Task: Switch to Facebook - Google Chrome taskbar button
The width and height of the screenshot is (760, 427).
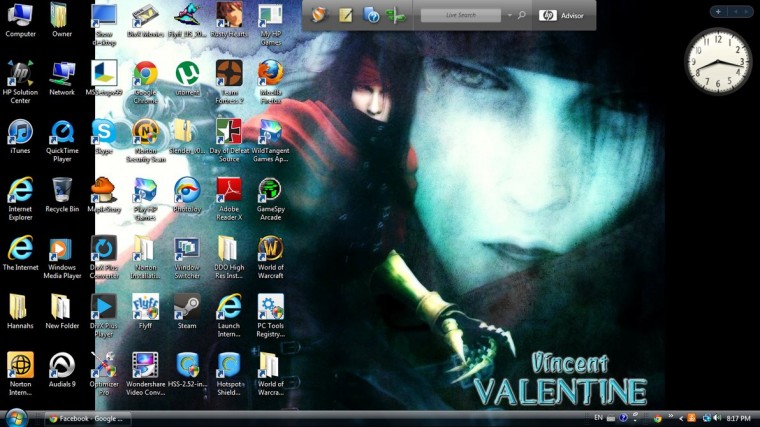Action: pos(88,419)
